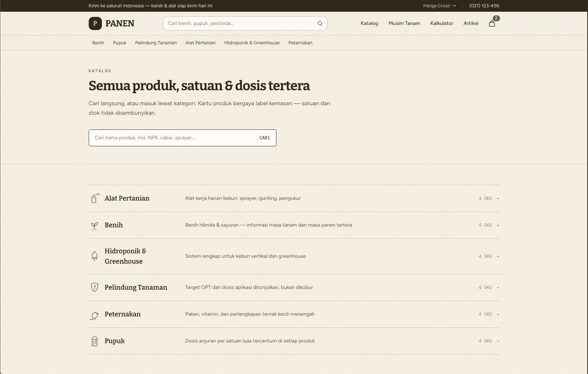Viewport: 588px width, 374px height.
Task: Click the arrow on the Pupuk row
Action: (x=497, y=341)
